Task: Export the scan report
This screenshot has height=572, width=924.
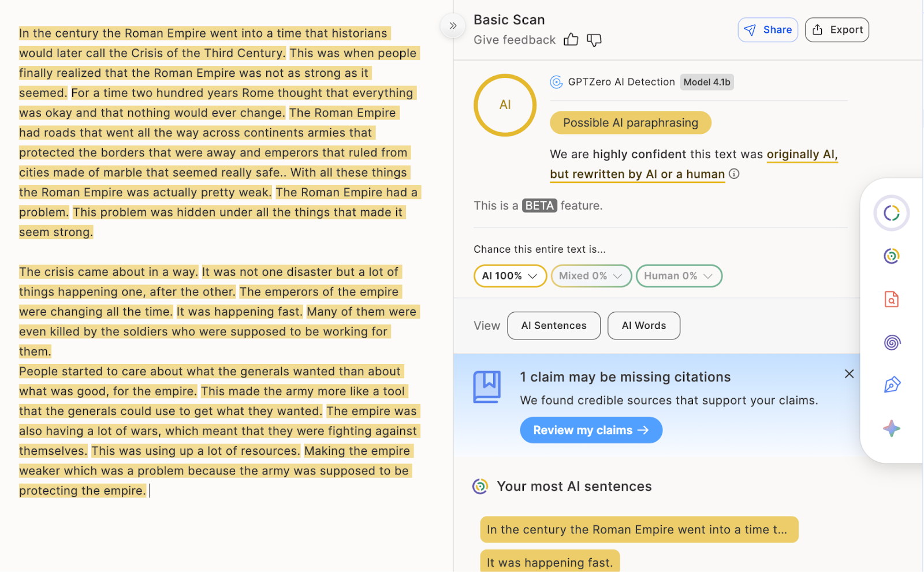Action: click(x=837, y=30)
